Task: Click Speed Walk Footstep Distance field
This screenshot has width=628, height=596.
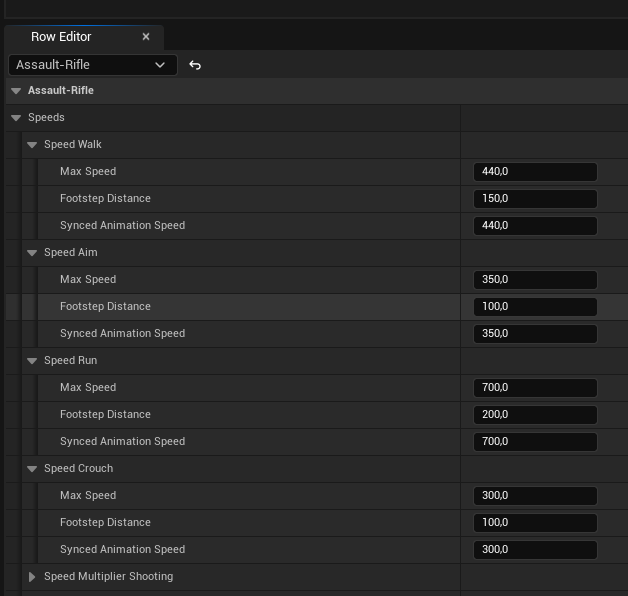Action: (535, 199)
